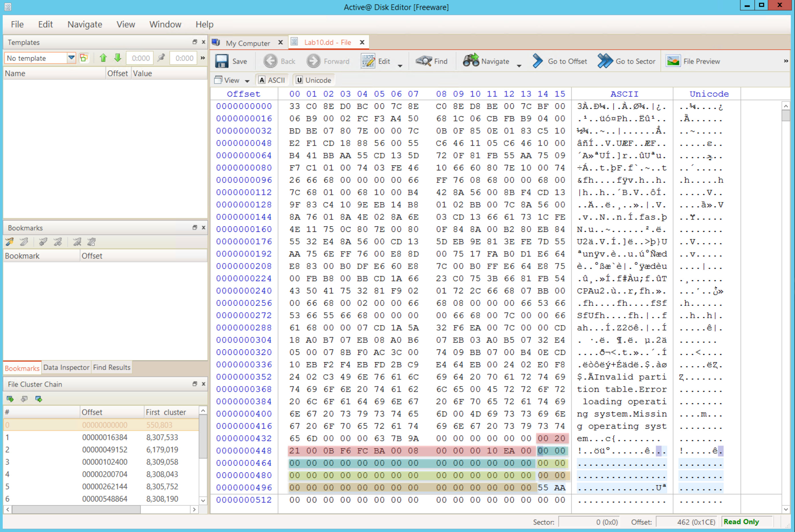Open the Navigate menu in menu bar
Viewport: 795px width, 532px height.
(85, 24)
